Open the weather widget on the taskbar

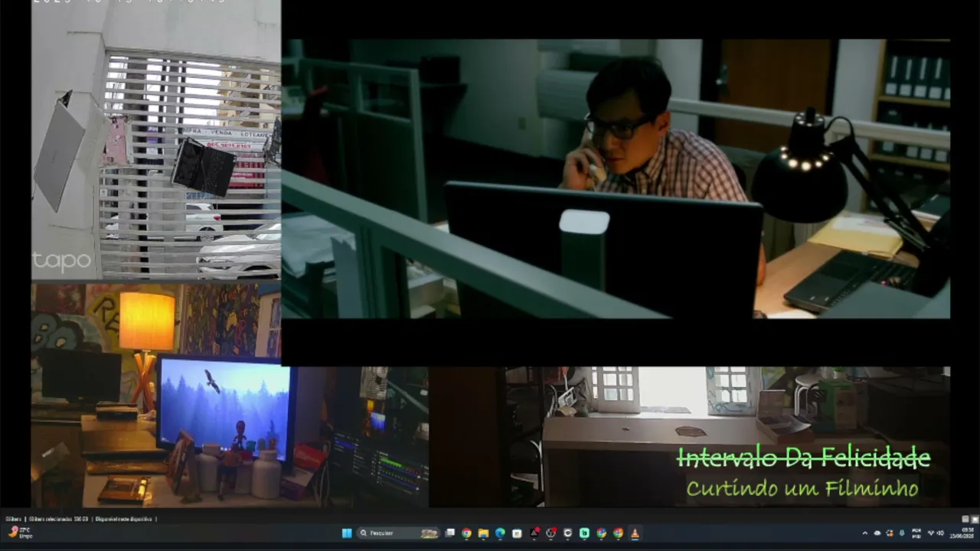tap(20, 533)
